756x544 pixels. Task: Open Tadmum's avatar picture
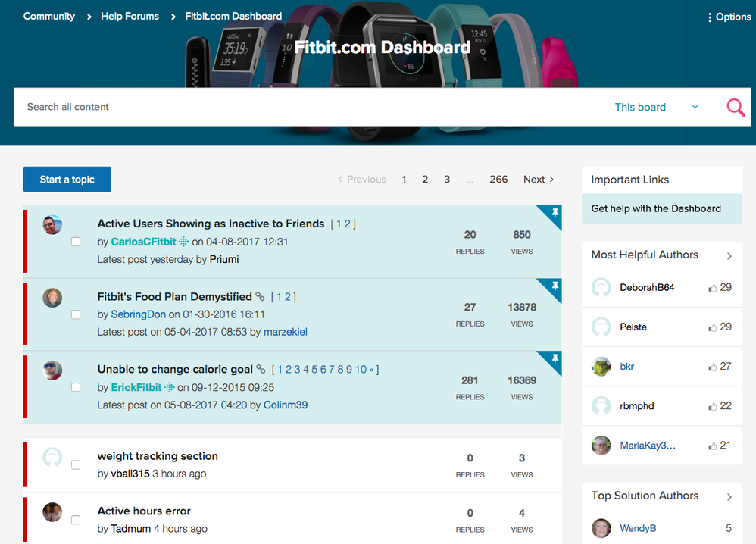(52, 512)
